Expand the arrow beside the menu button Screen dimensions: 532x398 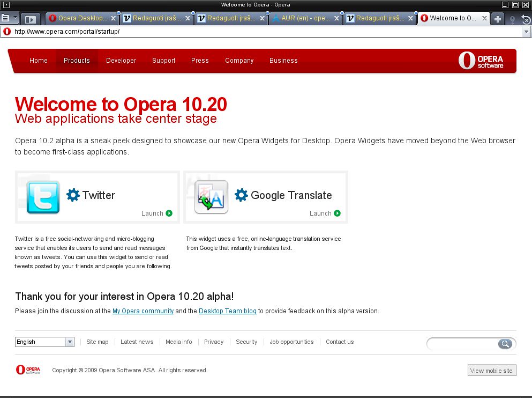pos(15,17)
